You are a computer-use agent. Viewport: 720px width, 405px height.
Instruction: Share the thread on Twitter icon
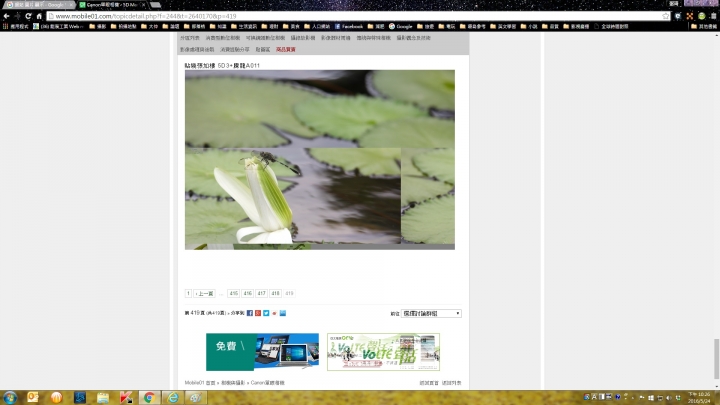tap(266, 313)
